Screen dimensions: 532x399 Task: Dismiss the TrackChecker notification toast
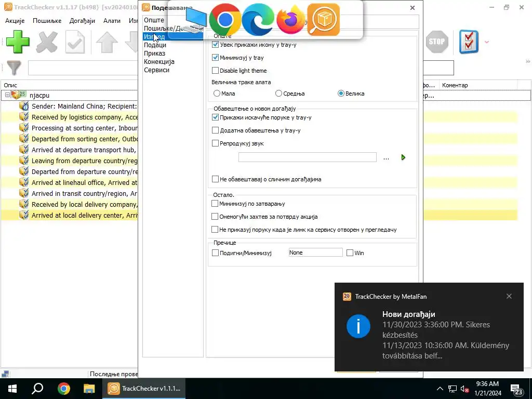click(509, 296)
